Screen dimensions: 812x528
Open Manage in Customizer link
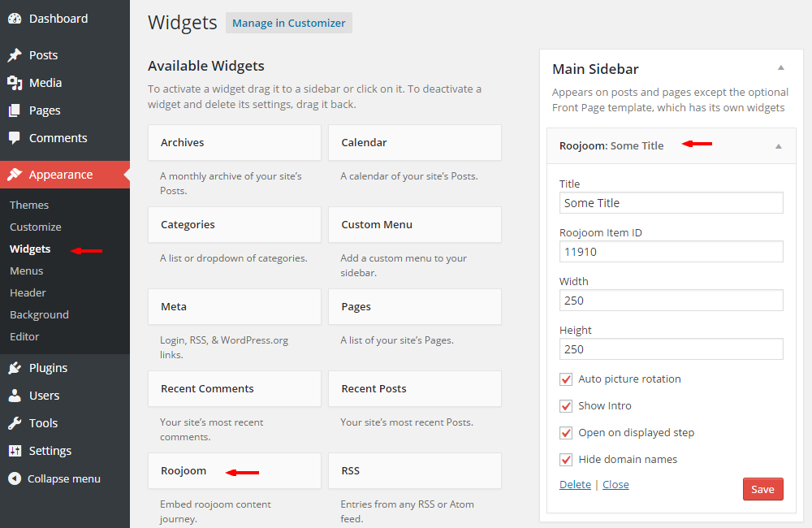click(x=288, y=24)
